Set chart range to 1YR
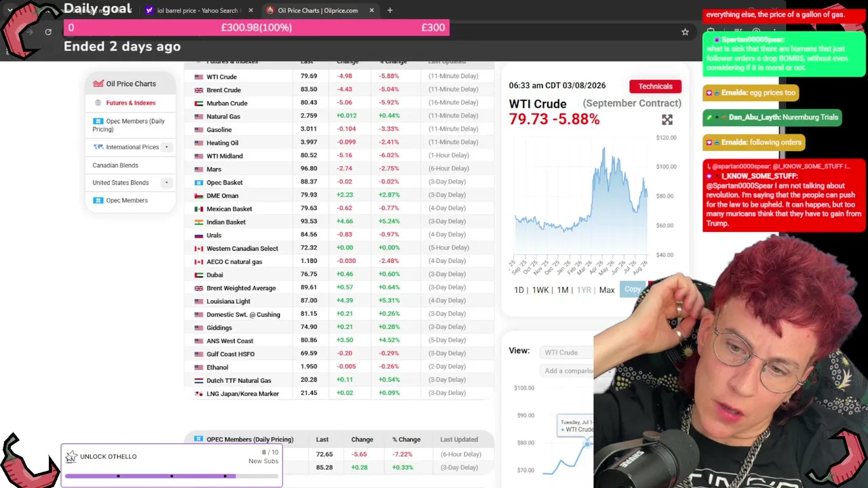This screenshot has height=488, width=868. tap(584, 290)
